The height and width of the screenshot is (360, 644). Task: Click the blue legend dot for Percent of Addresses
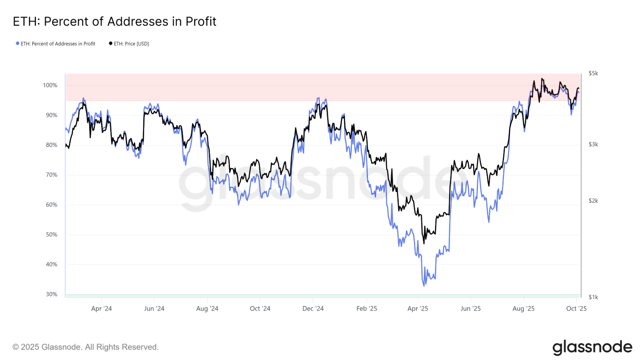click(17, 44)
